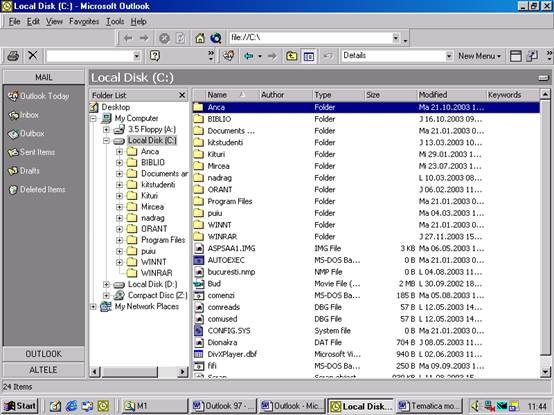Click the Refresh page icon
The width and height of the screenshot is (554, 415).
tap(180, 38)
